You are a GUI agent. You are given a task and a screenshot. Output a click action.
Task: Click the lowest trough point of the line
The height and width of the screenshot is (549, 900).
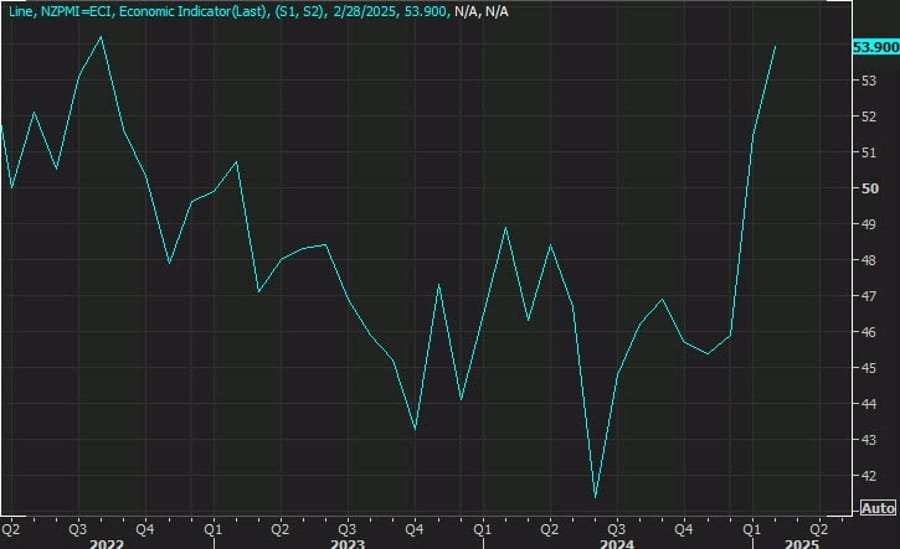(595, 497)
